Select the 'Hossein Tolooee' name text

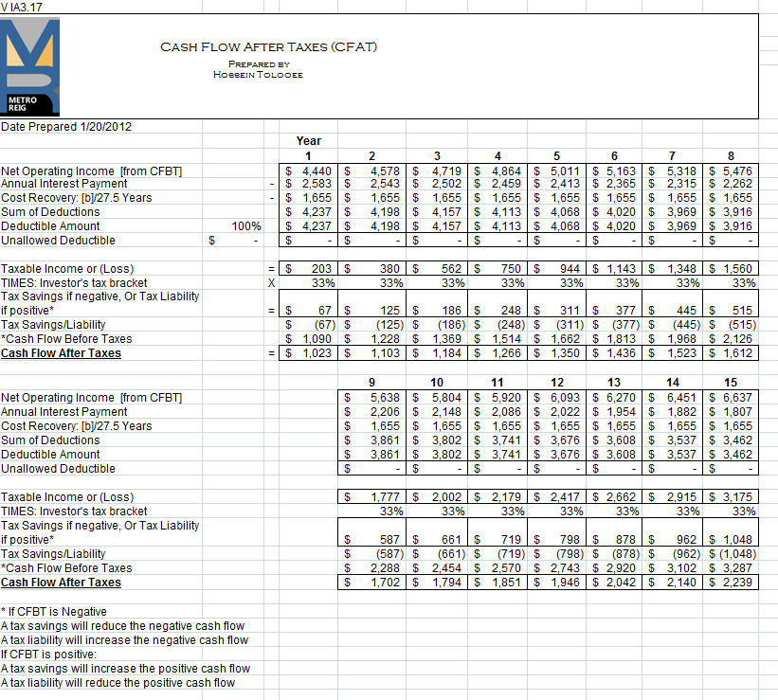tap(258, 75)
